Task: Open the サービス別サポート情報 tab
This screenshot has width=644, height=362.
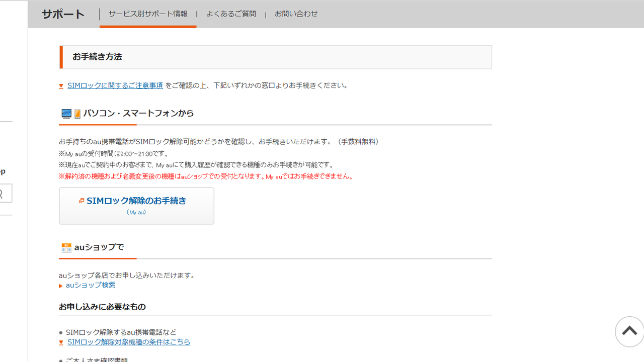Action: [148, 14]
